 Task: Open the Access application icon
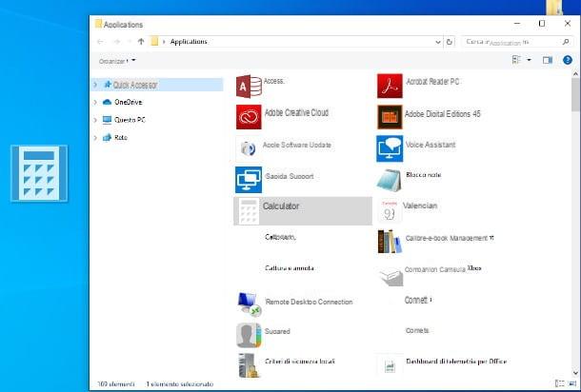click(x=249, y=87)
